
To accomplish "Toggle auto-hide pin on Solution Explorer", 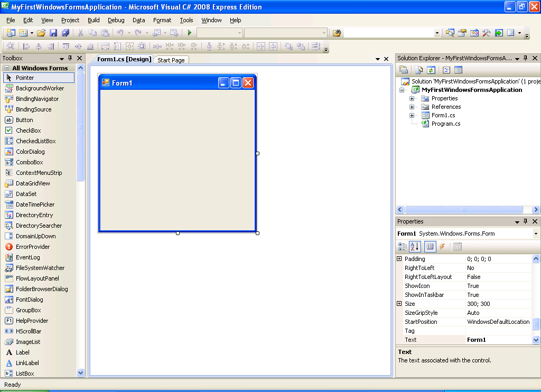I will [526, 58].
